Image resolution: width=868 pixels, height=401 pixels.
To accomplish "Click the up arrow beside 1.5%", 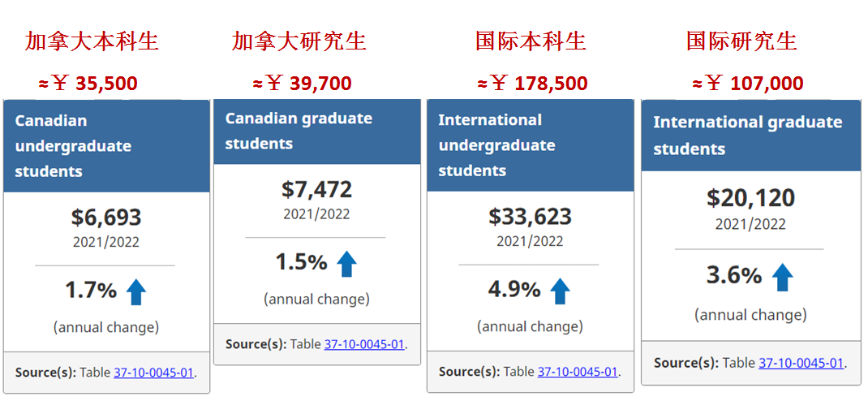I will pyautogui.click(x=347, y=264).
